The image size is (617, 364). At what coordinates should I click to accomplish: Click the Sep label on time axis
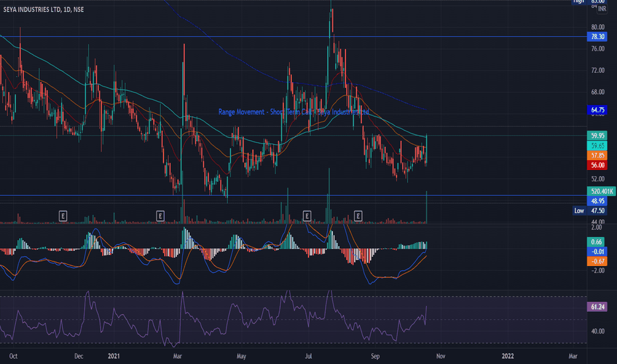[375, 356]
